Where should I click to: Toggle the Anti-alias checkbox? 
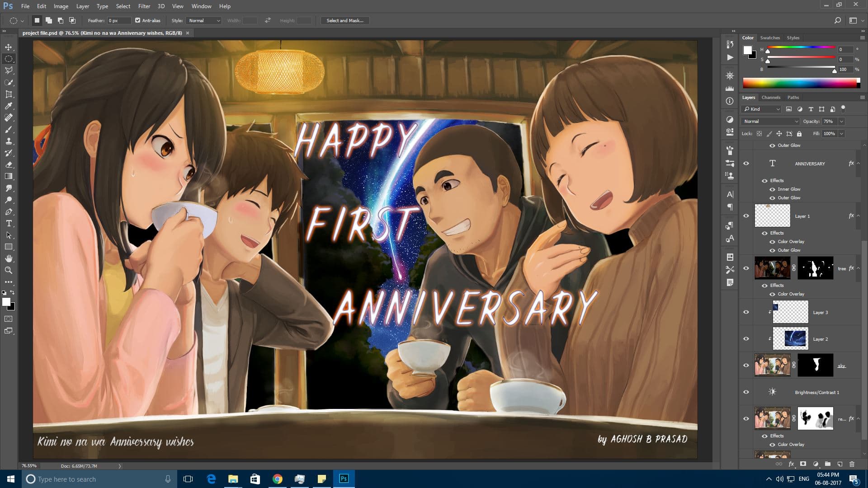click(138, 20)
